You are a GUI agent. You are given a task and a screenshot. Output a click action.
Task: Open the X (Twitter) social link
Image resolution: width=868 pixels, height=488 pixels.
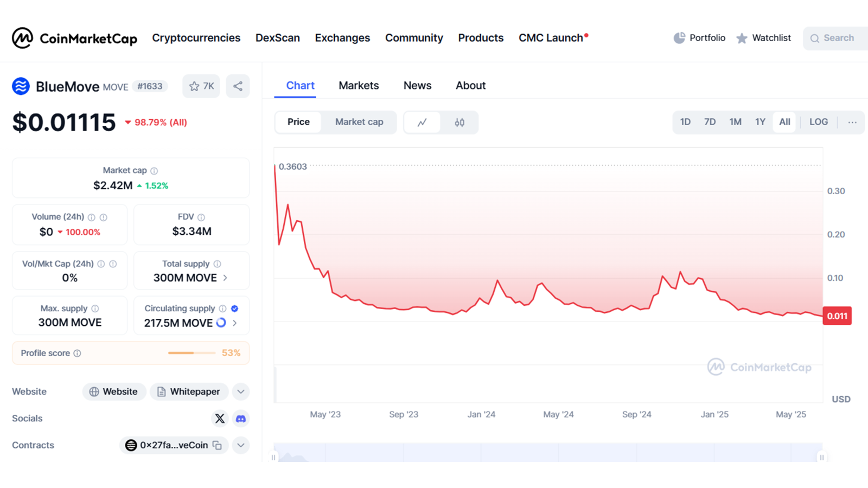coord(220,419)
